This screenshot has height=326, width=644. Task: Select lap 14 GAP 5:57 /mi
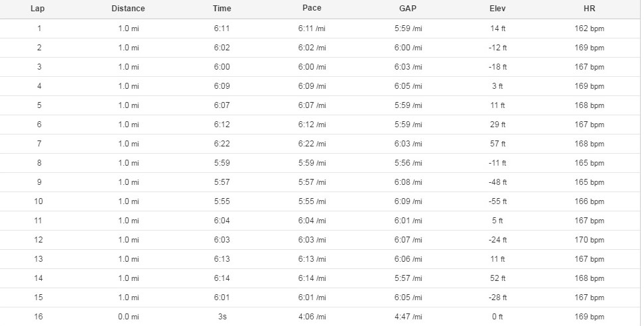409,278
